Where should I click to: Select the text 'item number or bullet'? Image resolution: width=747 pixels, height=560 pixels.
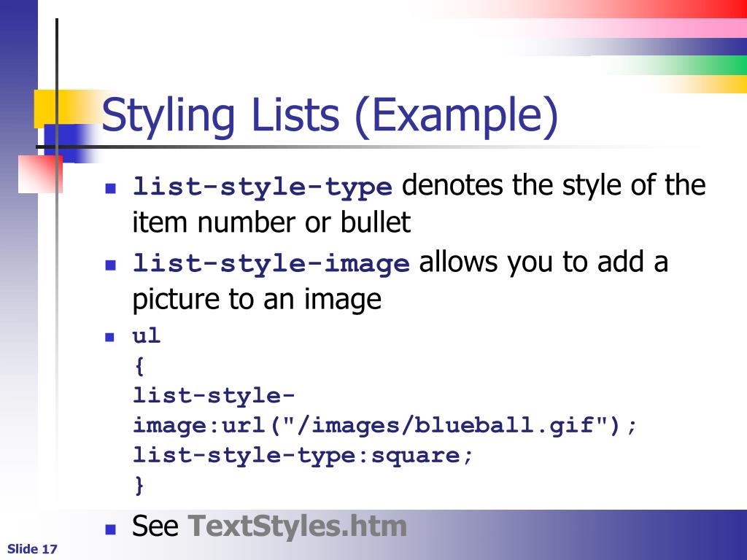[x=271, y=222]
